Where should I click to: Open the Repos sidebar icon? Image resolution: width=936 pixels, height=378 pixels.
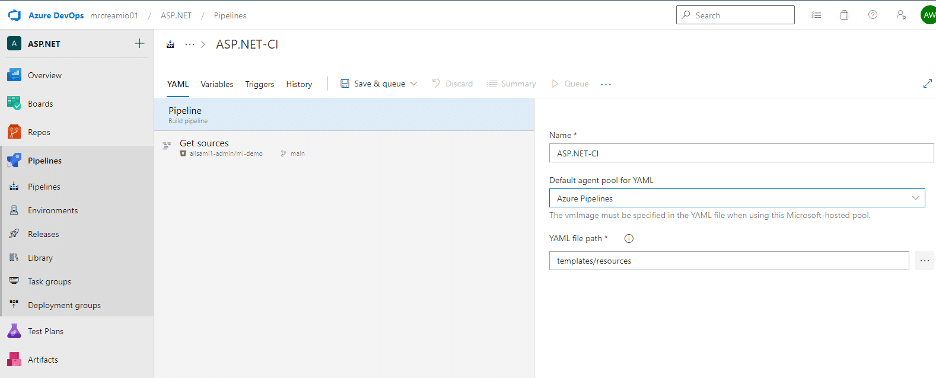click(x=15, y=132)
